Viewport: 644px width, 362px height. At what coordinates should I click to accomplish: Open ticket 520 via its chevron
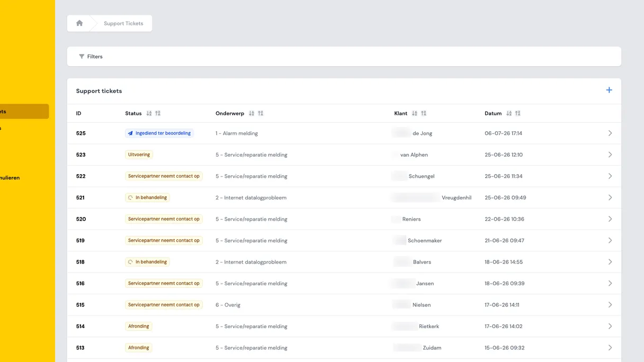pos(610,219)
